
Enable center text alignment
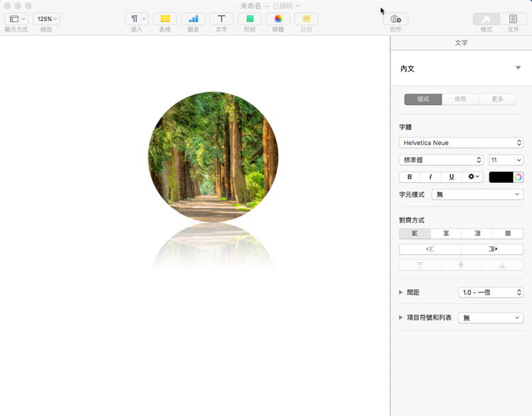pyautogui.click(x=446, y=233)
